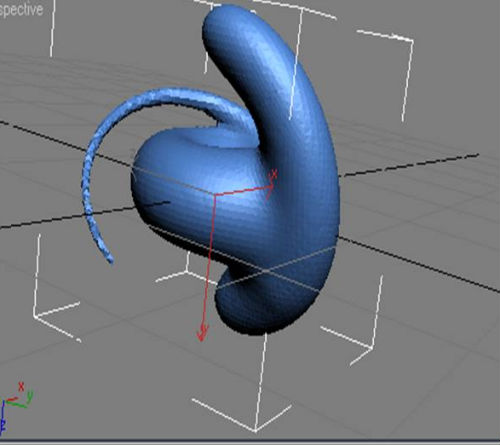Click the blue z axis of world tripod
Viewport: 500px width, 445px height.
(x=3, y=417)
